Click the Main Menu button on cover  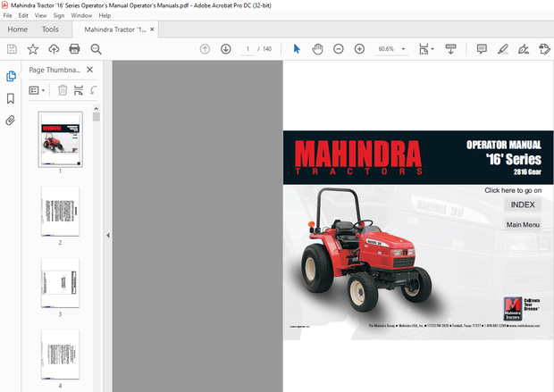[523, 225]
